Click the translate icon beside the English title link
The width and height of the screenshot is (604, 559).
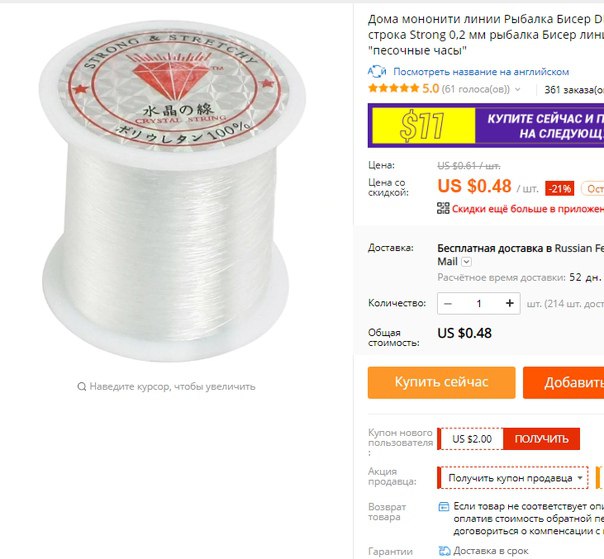377,72
